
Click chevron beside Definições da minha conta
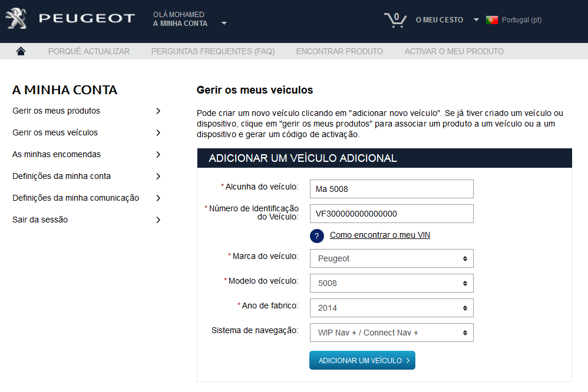[x=158, y=176]
